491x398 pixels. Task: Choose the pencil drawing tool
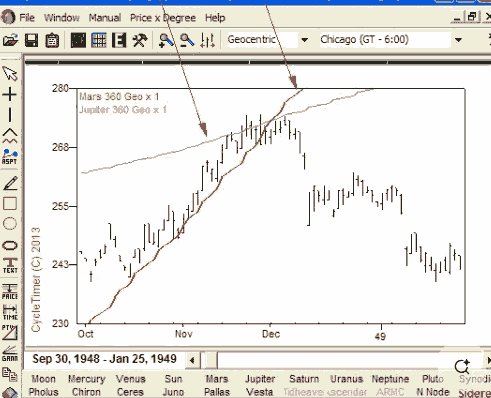pyautogui.click(x=10, y=183)
